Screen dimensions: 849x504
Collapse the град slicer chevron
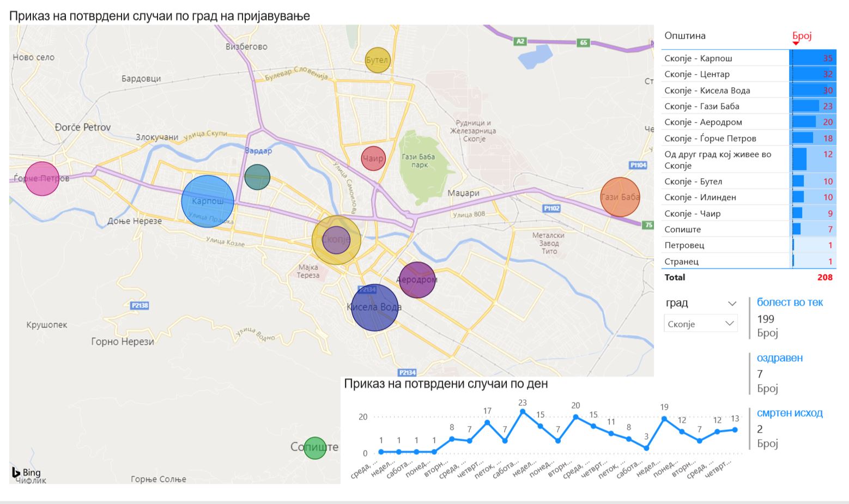click(x=732, y=303)
